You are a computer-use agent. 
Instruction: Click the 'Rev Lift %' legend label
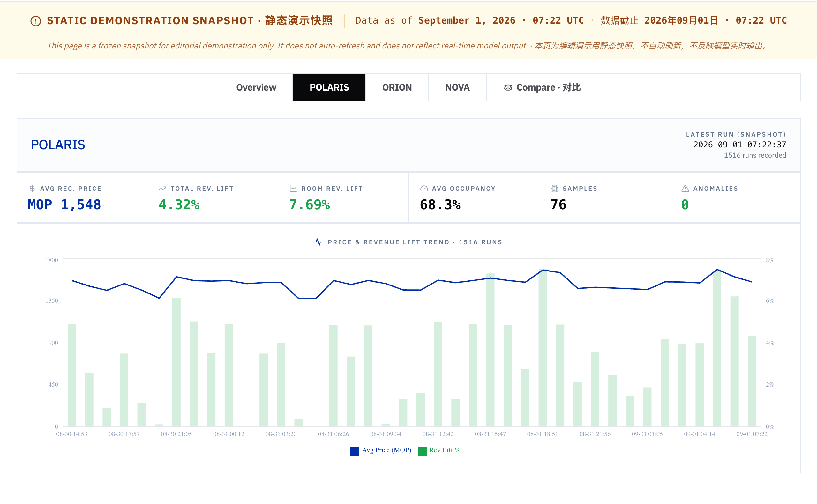coord(445,450)
